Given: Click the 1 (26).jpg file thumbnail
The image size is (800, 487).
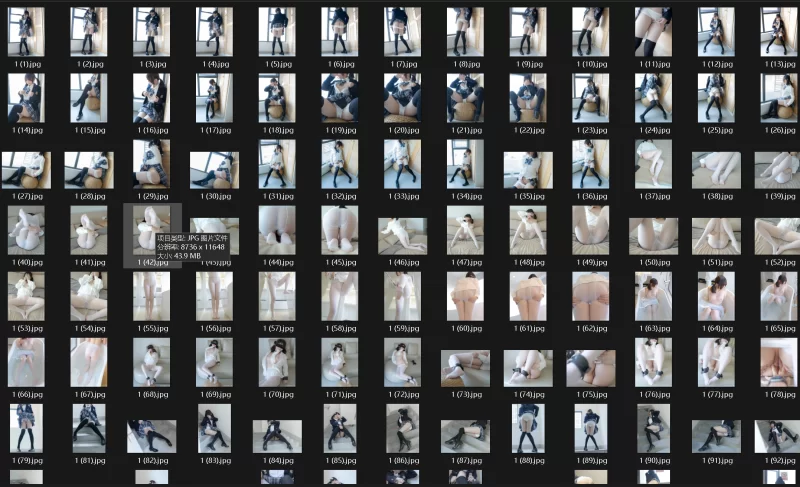Looking at the screenshot, I should [x=777, y=97].
